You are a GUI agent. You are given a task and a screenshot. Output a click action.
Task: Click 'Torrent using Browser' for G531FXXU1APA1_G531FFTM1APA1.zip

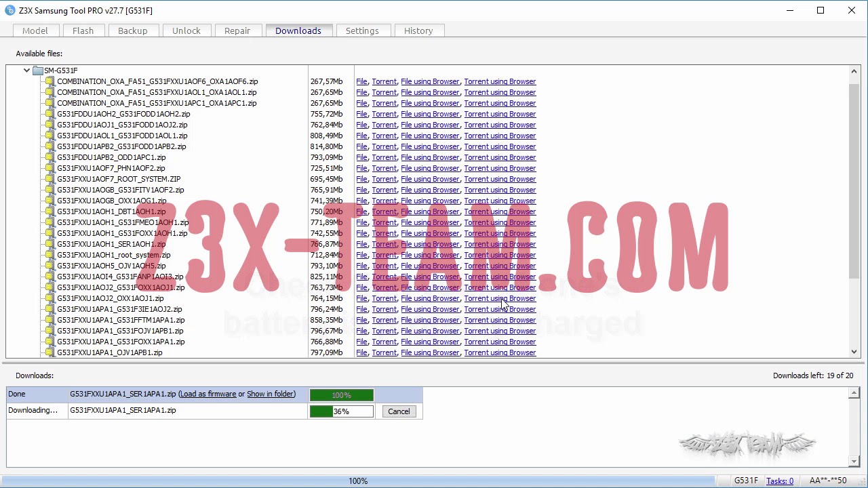(500, 320)
